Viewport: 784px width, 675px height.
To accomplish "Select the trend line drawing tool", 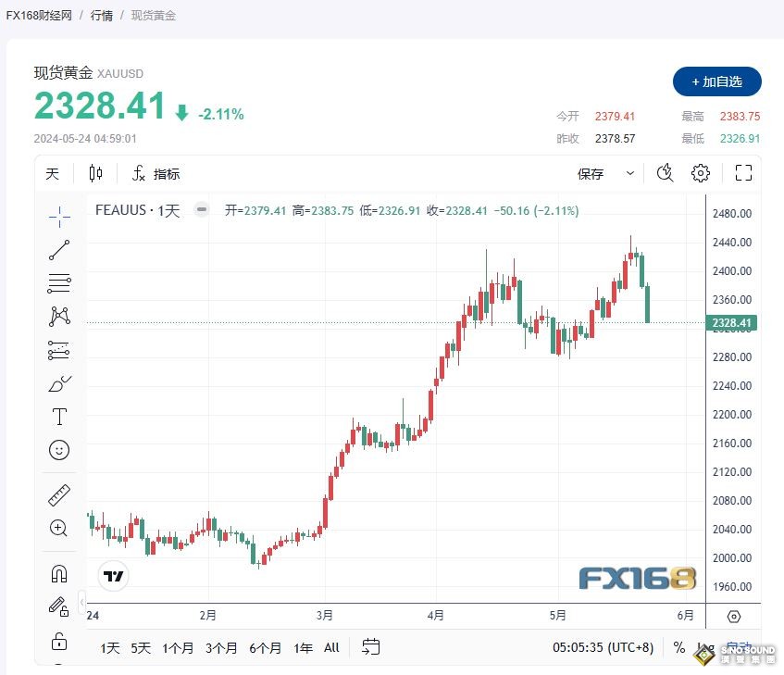I will tap(59, 250).
